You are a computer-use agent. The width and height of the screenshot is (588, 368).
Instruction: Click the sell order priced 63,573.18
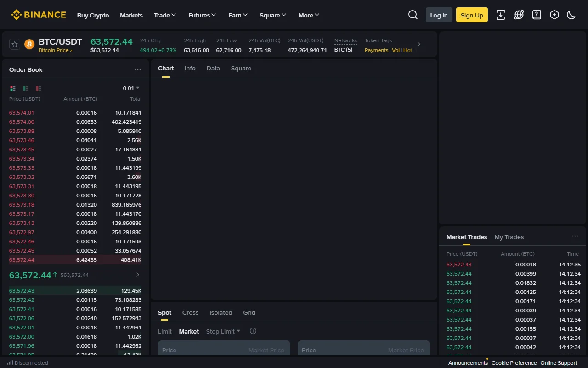tap(75, 205)
